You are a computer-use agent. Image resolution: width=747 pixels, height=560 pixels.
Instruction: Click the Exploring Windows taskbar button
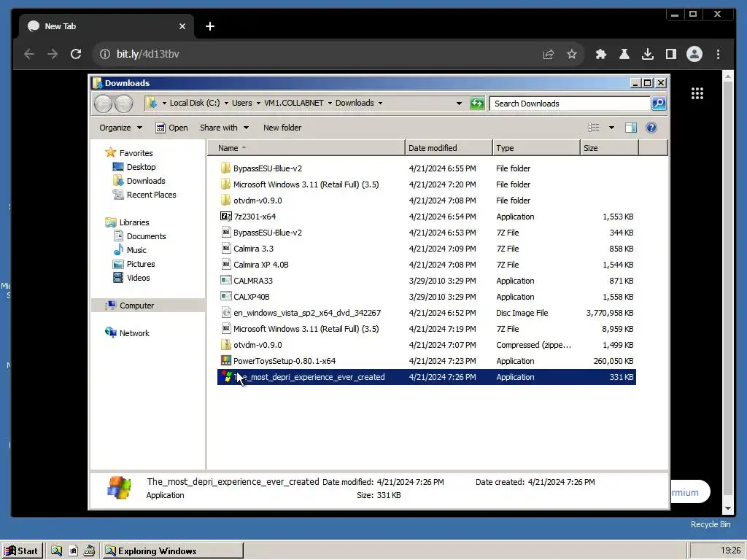point(173,551)
